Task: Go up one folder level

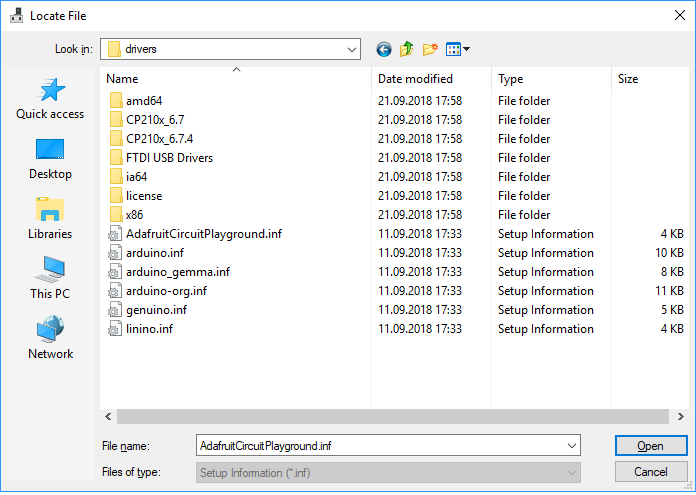Action: coord(406,49)
